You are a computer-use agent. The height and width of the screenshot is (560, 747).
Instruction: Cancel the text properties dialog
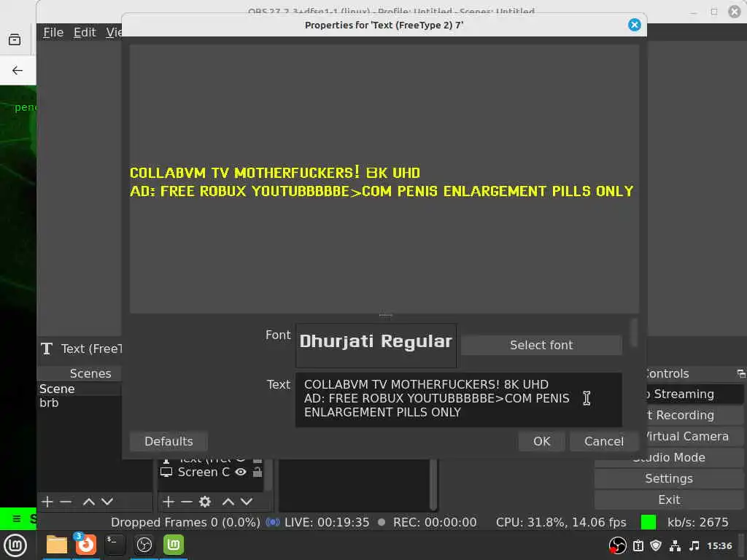click(603, 441)
